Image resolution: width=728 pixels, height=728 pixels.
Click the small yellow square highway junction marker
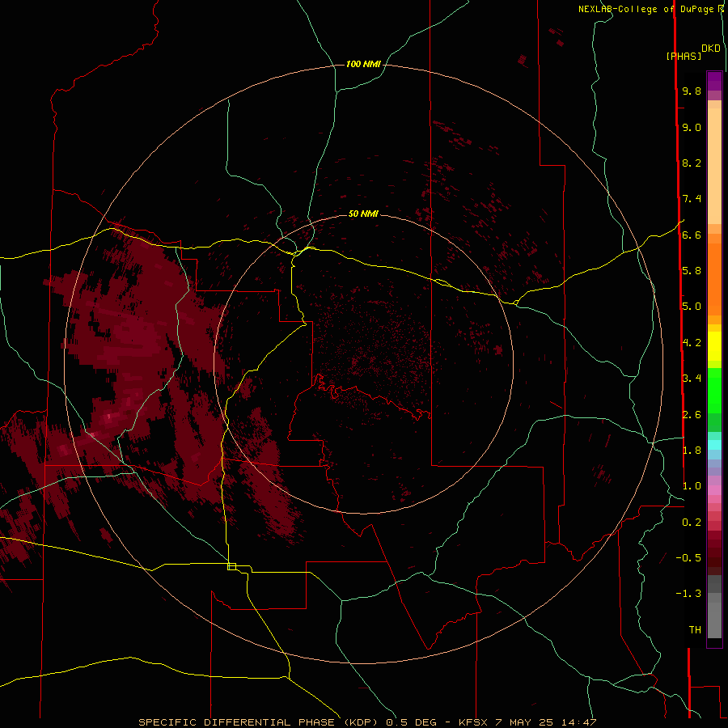pos(231,566)
